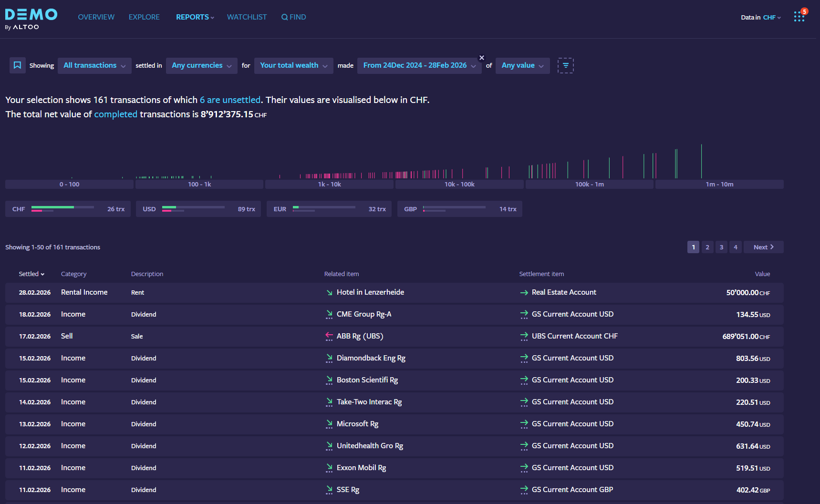Clear the date range filter with X
The width and height of the screenshot is (820, 504).
pos(481,58)
